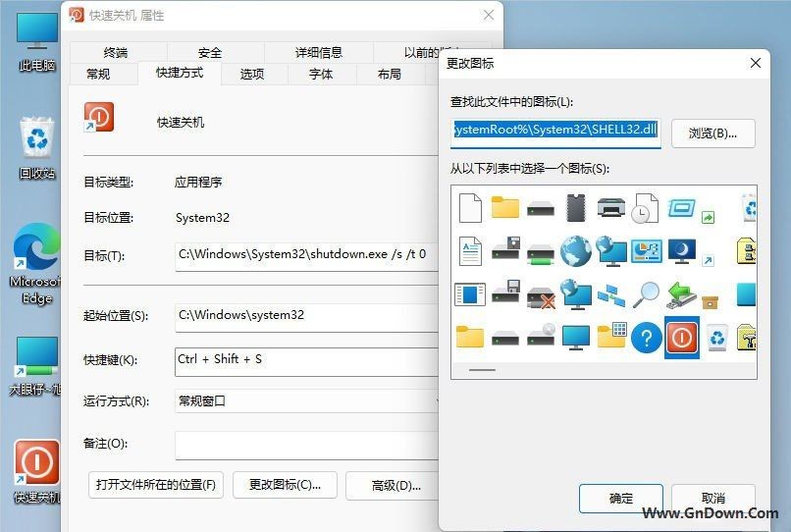Click the 应用程序 target type text
The height and width of the screenshot is (532, 791).
click(198, 182)
